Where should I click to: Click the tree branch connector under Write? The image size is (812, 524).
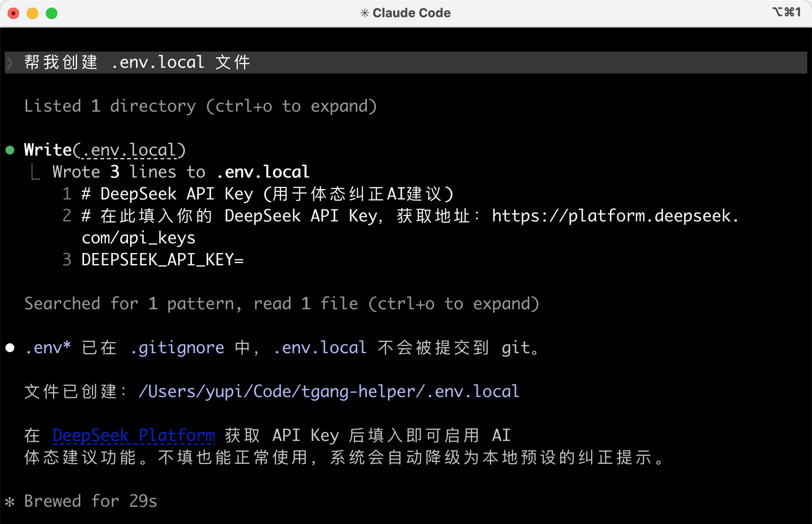coord(35,172)
